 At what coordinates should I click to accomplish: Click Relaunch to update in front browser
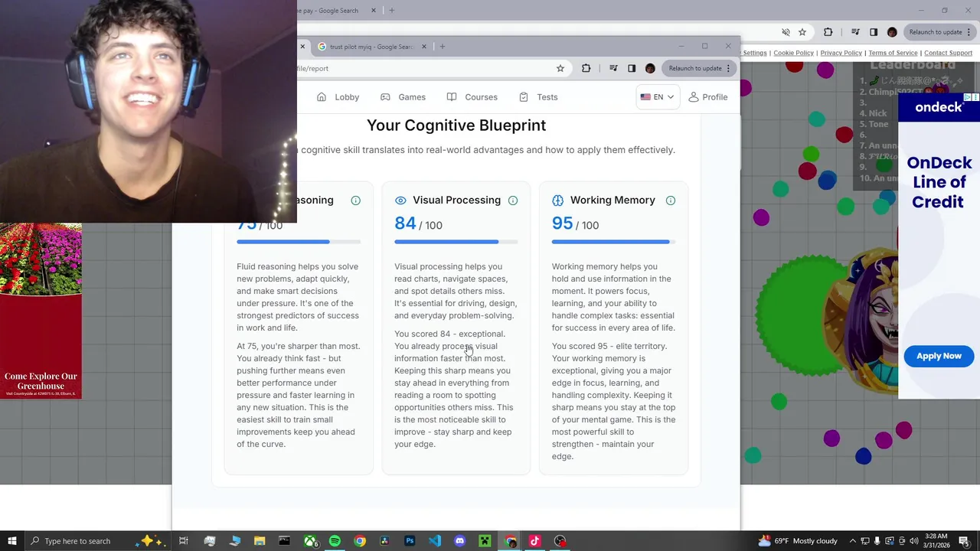694,68
